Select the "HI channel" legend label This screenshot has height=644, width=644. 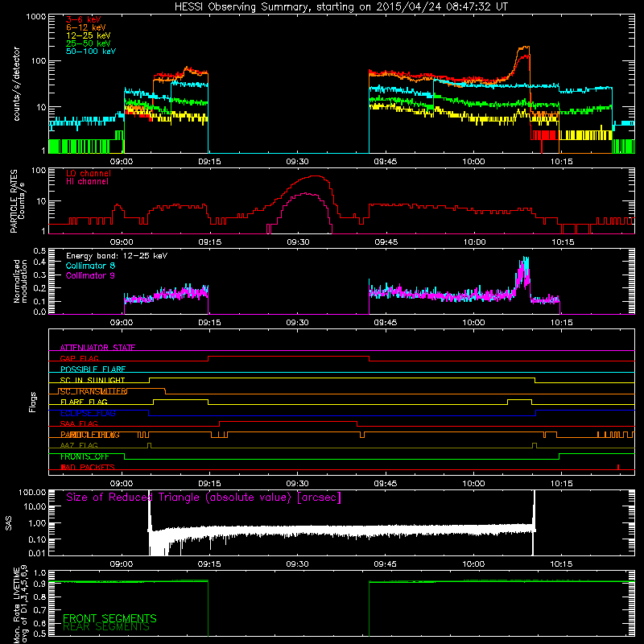coord(87,182)
